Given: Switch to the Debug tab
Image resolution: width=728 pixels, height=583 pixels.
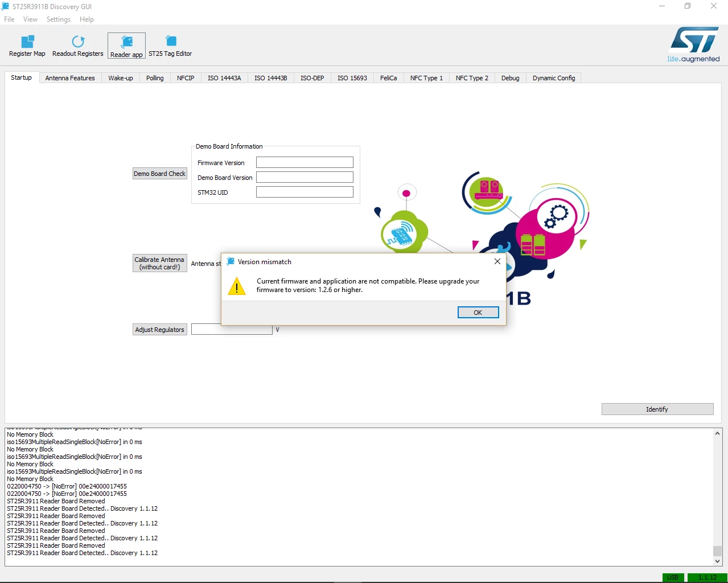Looking at the screenshot, I should click(x=511, y=78).
